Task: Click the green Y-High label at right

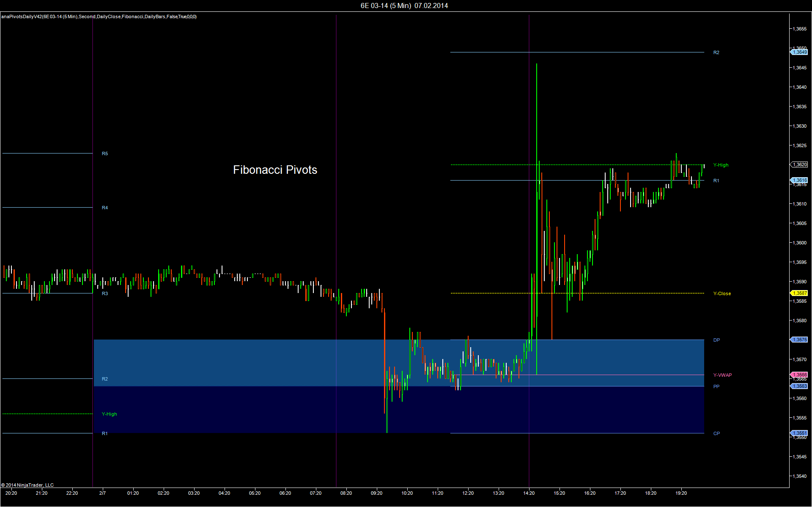Action: coord(721,165)
